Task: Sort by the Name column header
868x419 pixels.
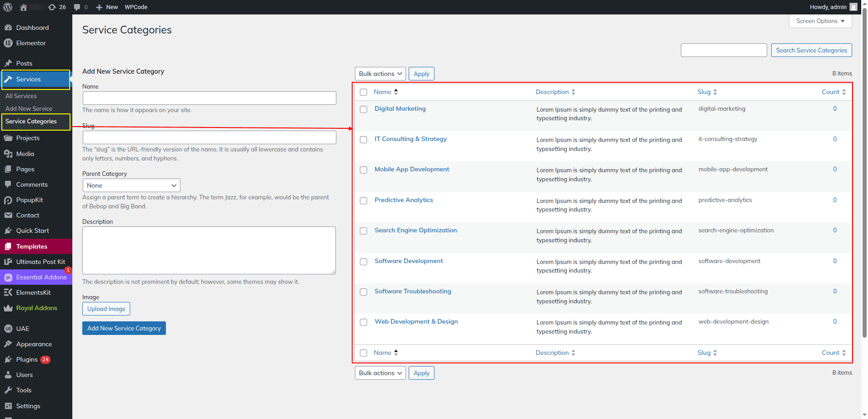Action: tap(386, 92)
